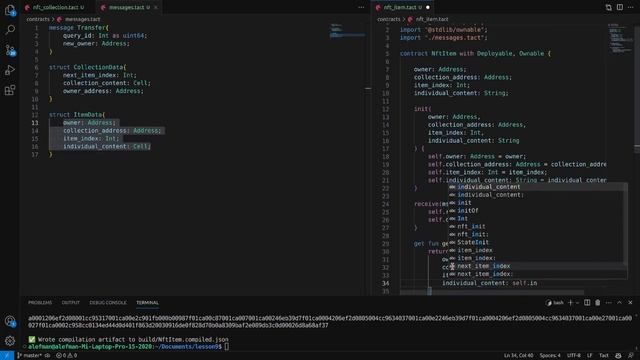Open the Run and Debug view
The height and width of the screenshot is (360, 640).
tap(10, 70)
